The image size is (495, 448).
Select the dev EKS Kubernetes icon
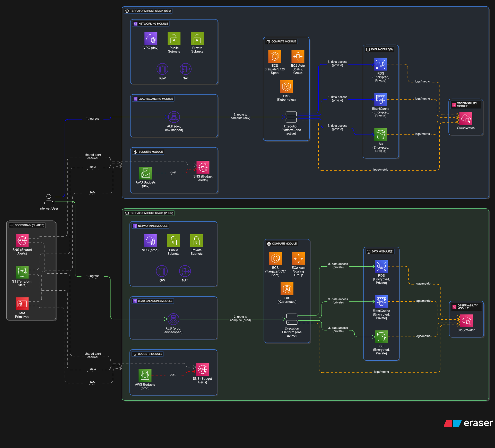pos(286,87)
